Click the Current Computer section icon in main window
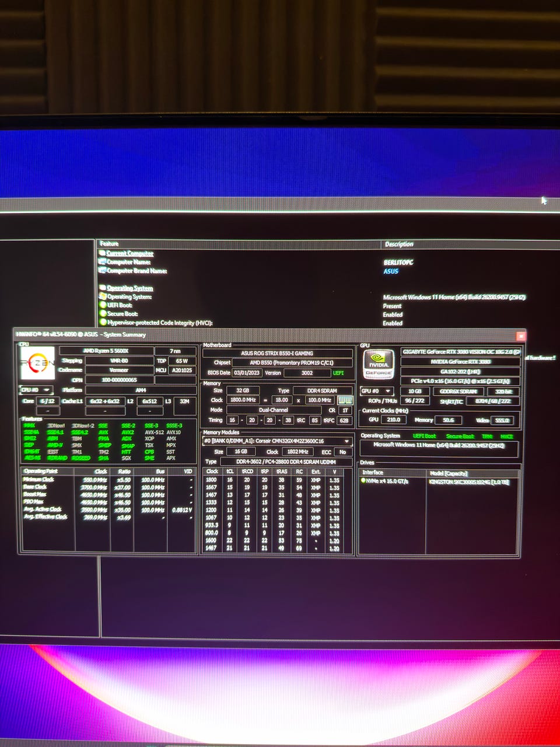 tap(102, 253)
